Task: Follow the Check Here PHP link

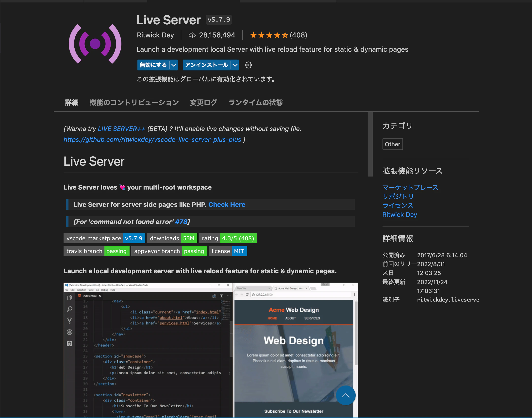Action: click(227, 205)
